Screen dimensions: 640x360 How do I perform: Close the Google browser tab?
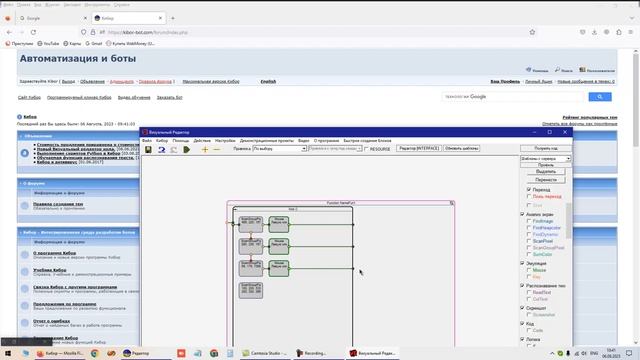click(85, 18)
